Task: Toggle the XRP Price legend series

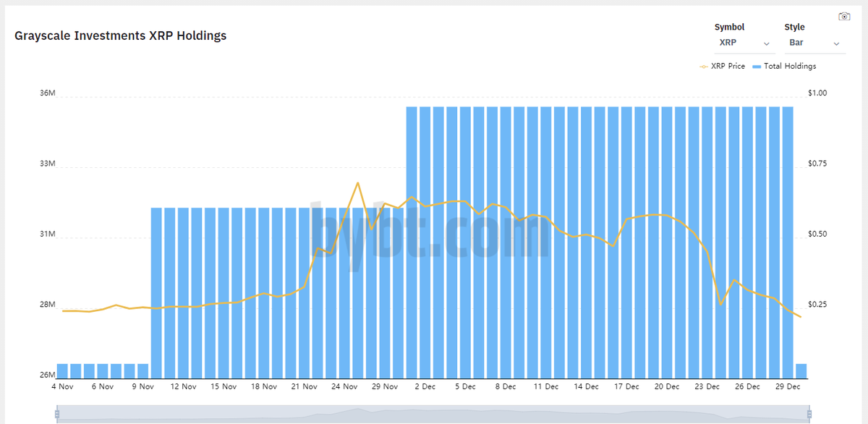Action: tap(722, 66)
